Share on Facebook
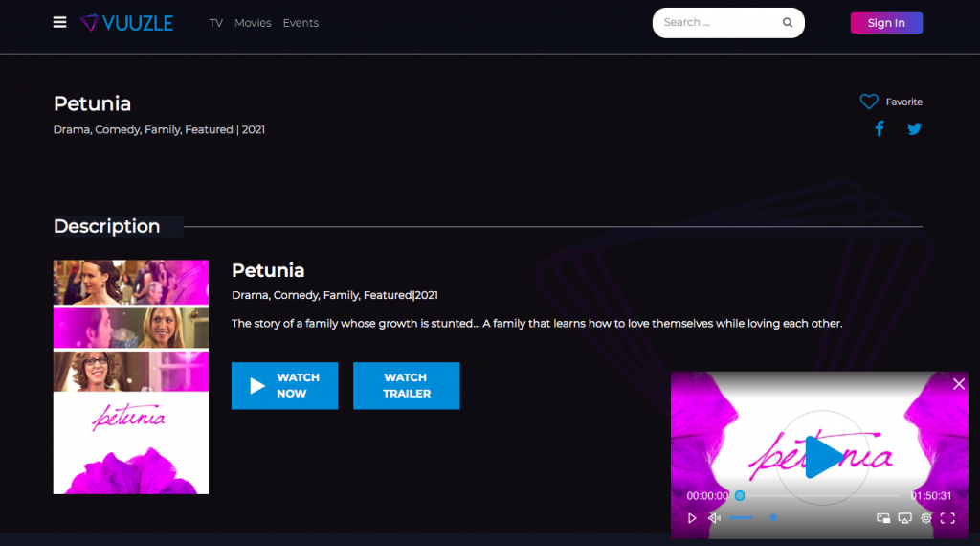The width and height of the screenshot is (980, 546). 880,128
